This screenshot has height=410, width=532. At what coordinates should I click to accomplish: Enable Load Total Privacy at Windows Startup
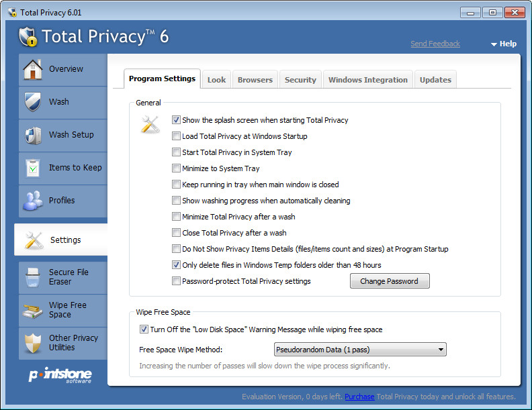point(176,136)
